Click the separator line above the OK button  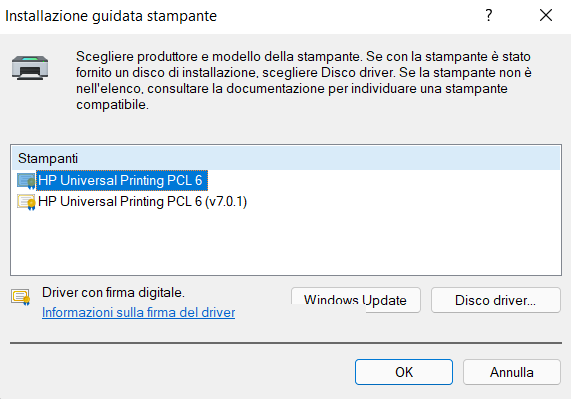[x=286, y=343]
